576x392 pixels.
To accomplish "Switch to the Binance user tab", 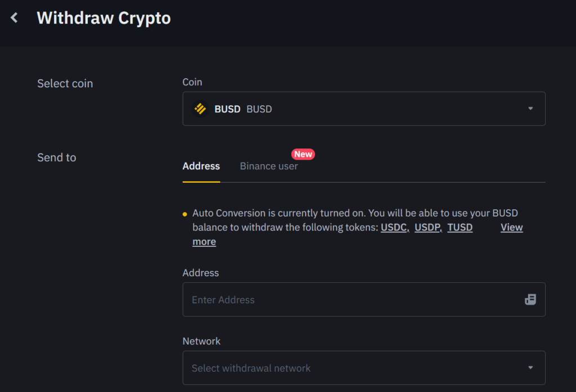I will coord(269,166).
